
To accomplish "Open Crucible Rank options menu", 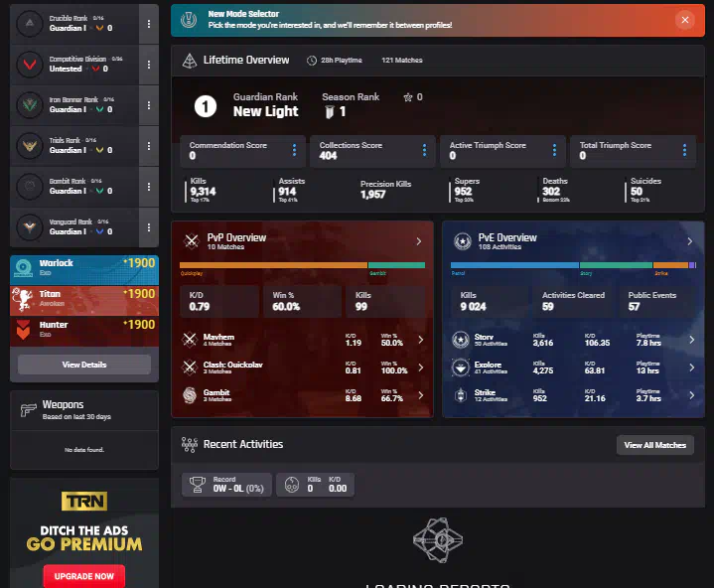I will [x=148, y=24].
